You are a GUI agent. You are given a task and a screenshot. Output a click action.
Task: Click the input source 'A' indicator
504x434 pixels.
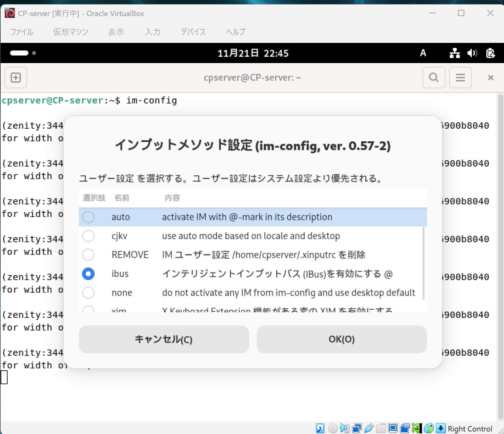point(423,53)
